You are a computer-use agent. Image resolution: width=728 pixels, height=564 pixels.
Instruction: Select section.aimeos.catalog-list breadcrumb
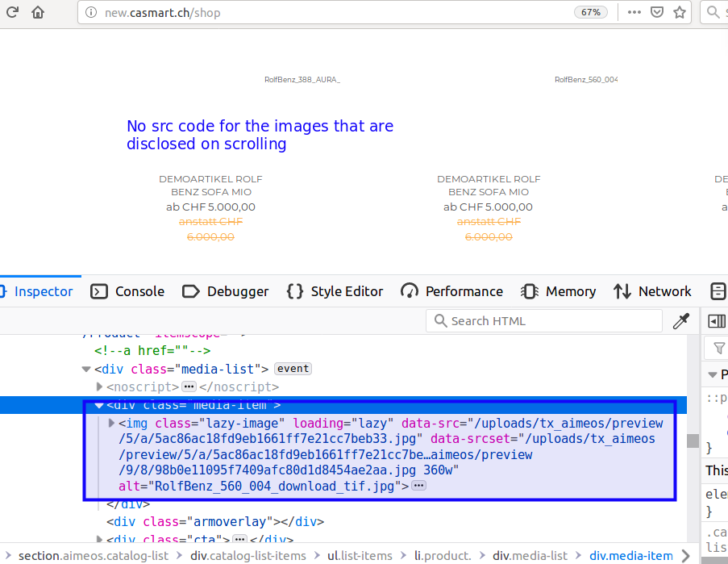point(94,556)
